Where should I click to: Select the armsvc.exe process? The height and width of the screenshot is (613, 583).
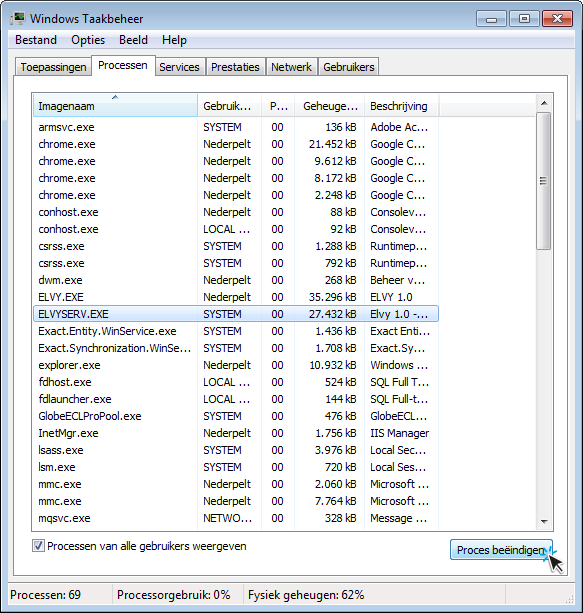coord(236,127)
